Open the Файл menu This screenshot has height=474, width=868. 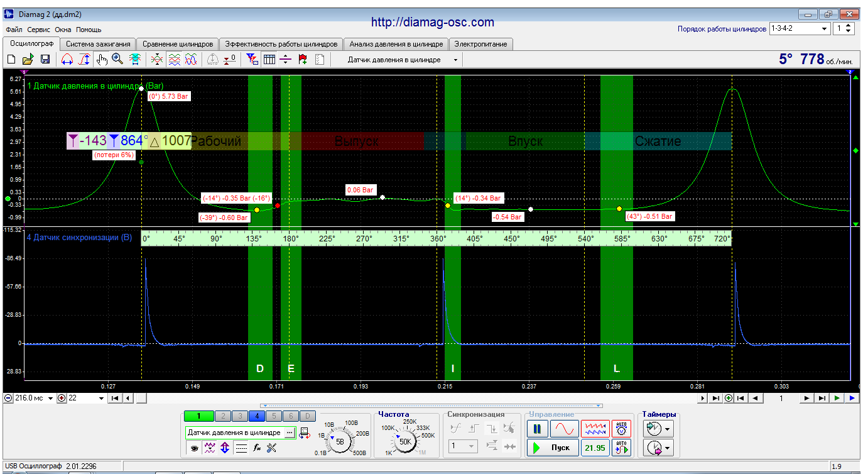pyautogui.click(x=14, y=30)
